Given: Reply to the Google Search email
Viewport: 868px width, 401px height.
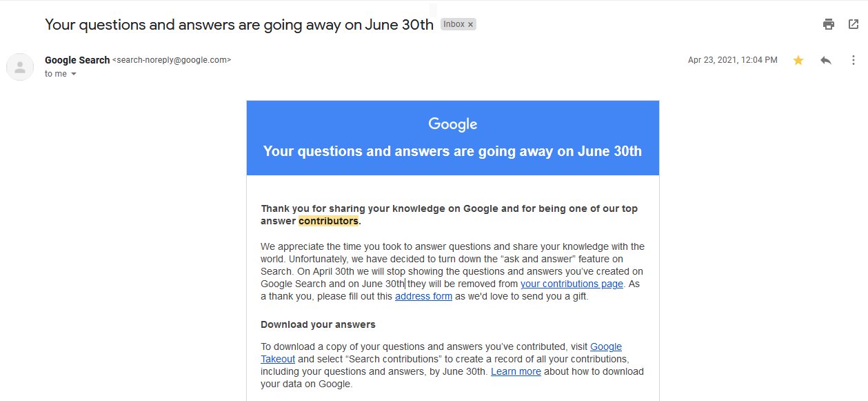Looking at the screenshot, I should (826, 61).
